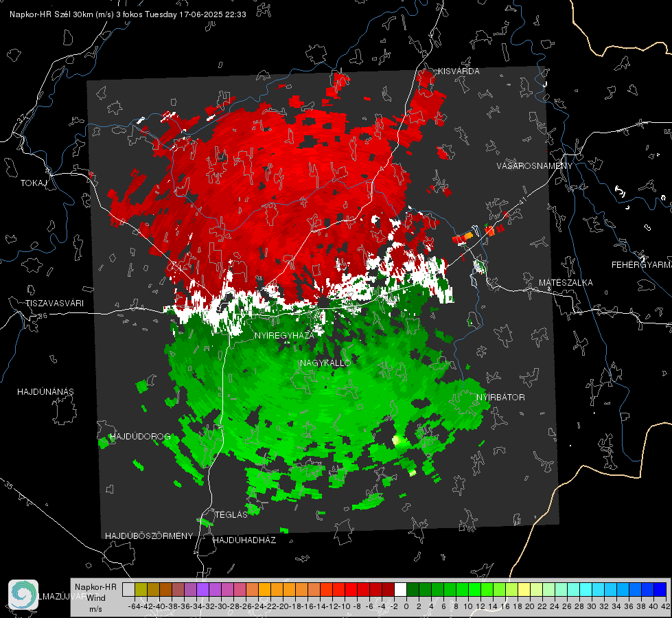
Task: Click the legend value -8
Action: coord(357,606)
